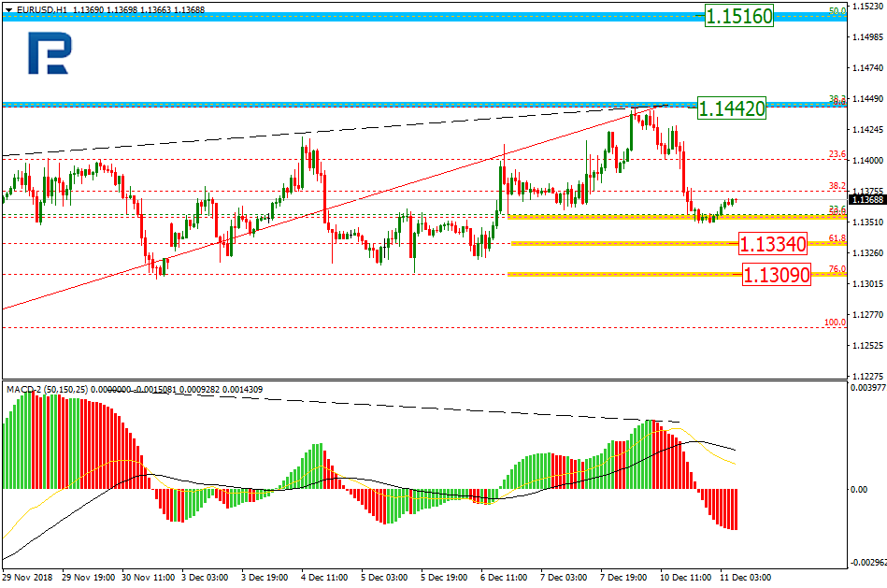This screenshot has width=887, height=588.
Task: Click the 50.0 Fibonacci label at top
Action: [837, 11]
